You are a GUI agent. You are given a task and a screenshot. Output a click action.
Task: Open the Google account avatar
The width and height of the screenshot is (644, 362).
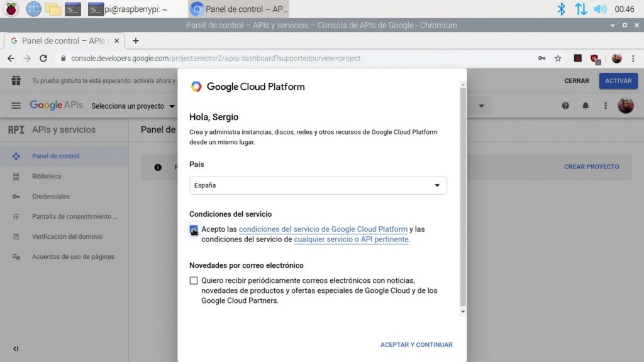626,106
